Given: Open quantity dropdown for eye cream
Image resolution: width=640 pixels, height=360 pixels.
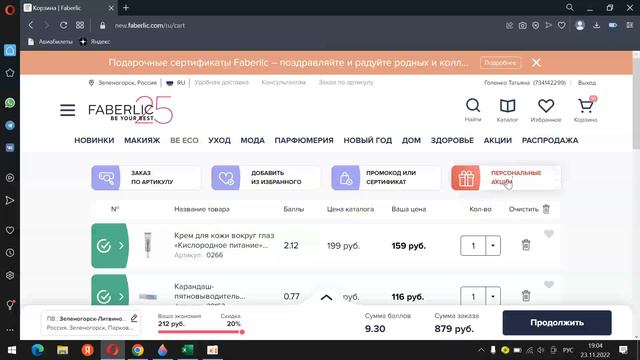Looking at the screenshot, I should pos(493,245).
